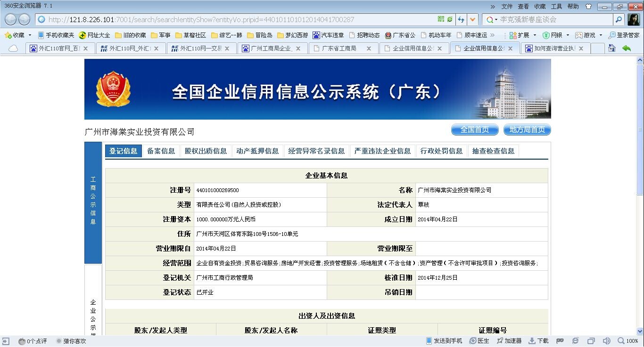
Task: Click the IE engine icon in status bar
Action: (575, 341)
